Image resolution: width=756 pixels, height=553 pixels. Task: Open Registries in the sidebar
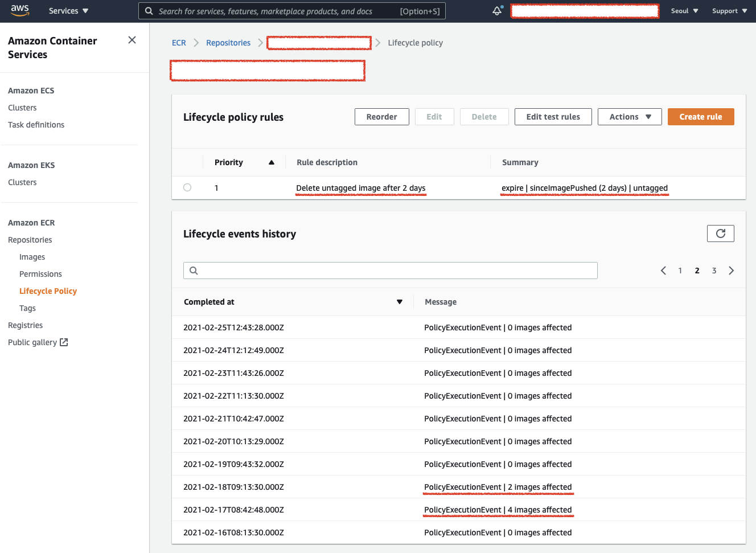(x=25, y=325)
